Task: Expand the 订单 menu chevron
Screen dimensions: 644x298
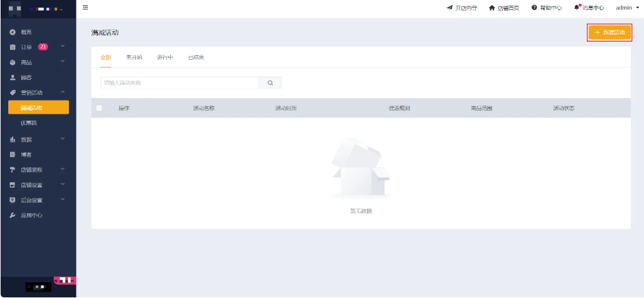Action: coord(63,46)
